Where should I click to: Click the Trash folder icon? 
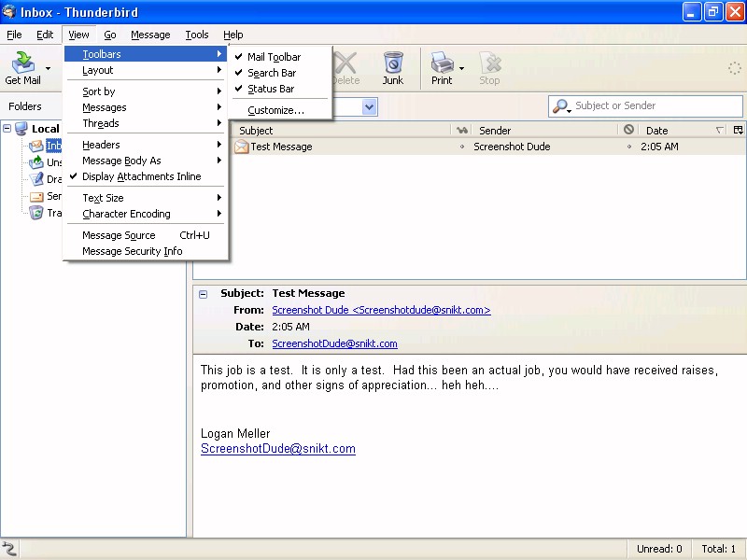coord(36,213)
